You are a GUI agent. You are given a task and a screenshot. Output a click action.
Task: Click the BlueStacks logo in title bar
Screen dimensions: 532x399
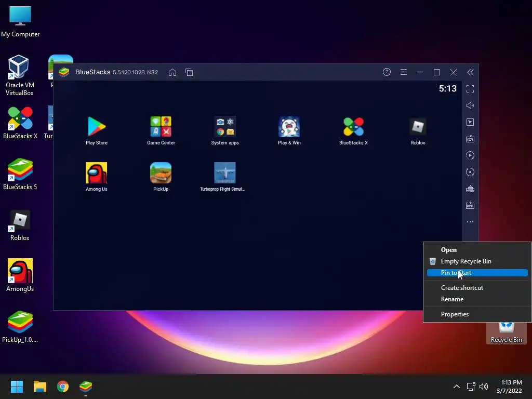point(64,72)
